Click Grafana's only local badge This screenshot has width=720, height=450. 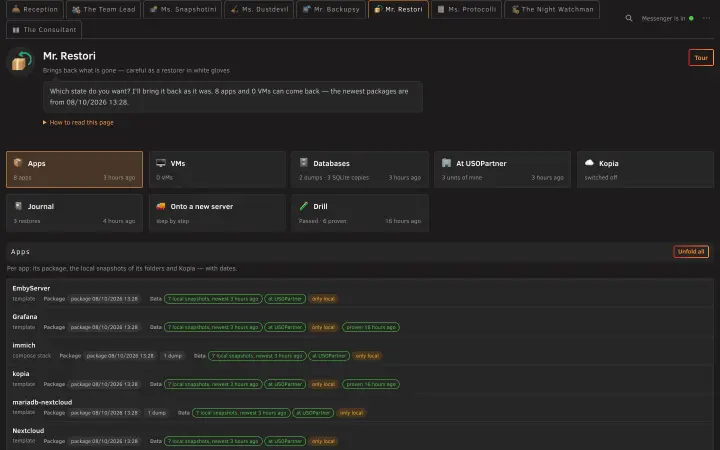coord(323,327)
